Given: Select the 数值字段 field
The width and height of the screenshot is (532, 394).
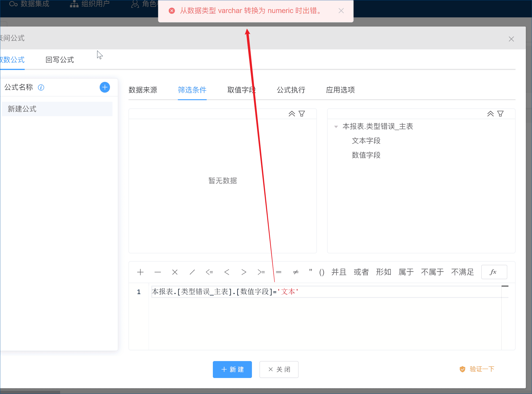Looking at the screenshot, I should pos(366,155).
